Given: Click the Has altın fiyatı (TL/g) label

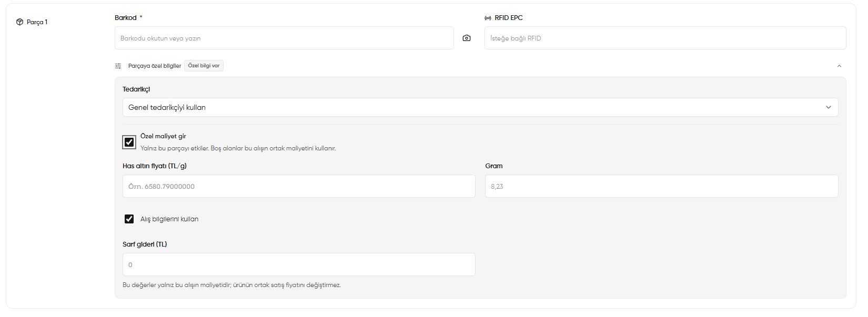Looking at the screenshot, I should 155,166.
